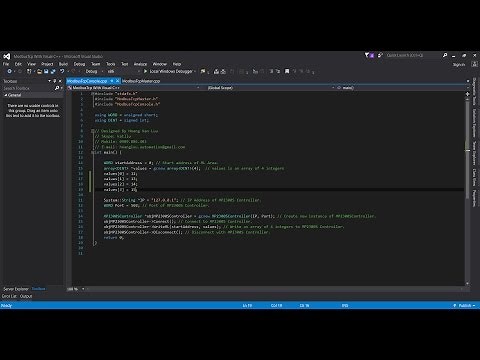Click the Quick Launch magnifier icon
This screenshot has height=360, width=480.
(x=445, y=55)
